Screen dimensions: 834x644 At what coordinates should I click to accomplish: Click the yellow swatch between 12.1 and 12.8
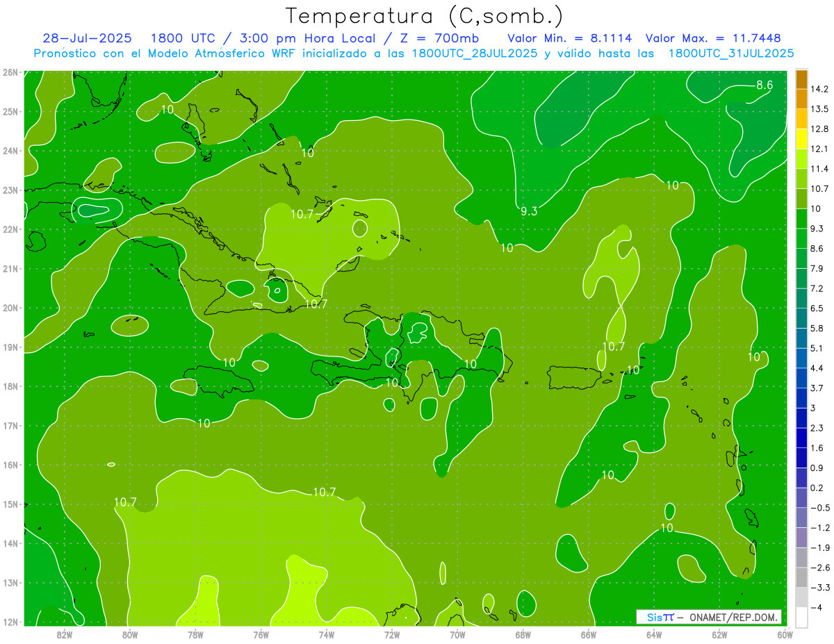(801, 139)
